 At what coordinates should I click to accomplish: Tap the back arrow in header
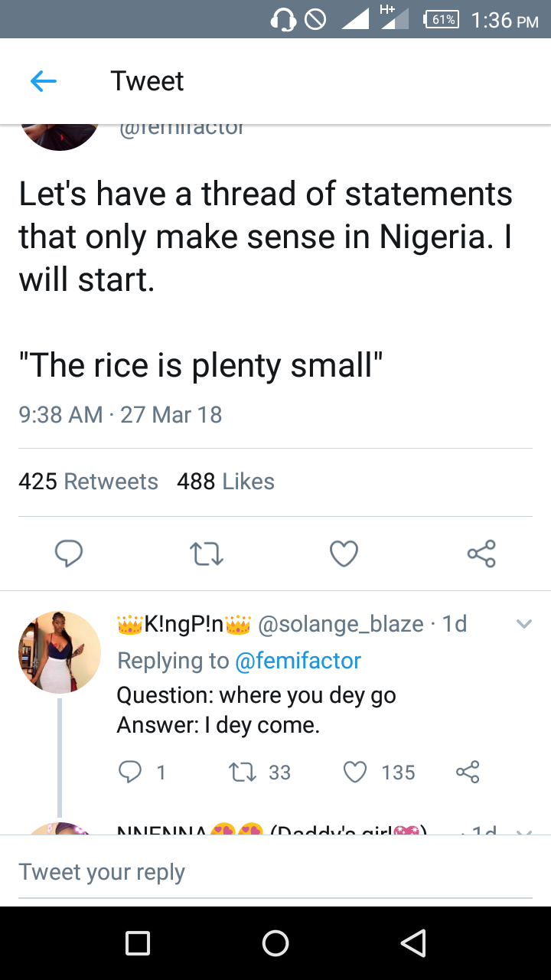point(44,81)
